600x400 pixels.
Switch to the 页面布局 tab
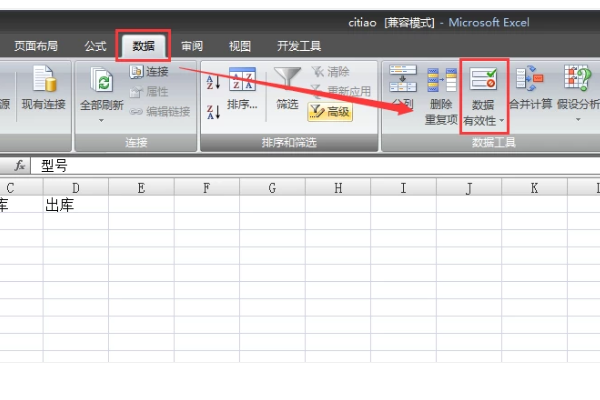[36, 46]
